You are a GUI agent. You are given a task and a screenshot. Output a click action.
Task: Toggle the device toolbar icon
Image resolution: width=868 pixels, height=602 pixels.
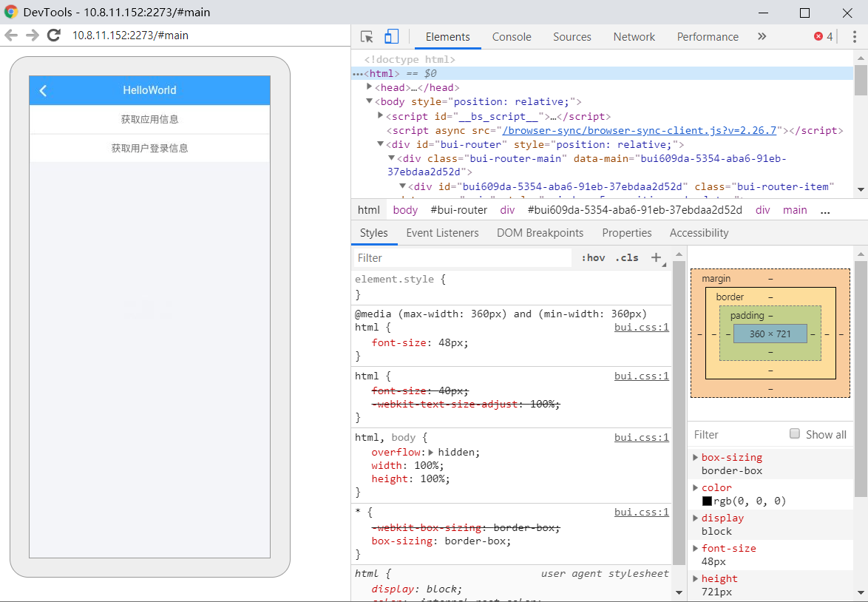click(391, 37)
